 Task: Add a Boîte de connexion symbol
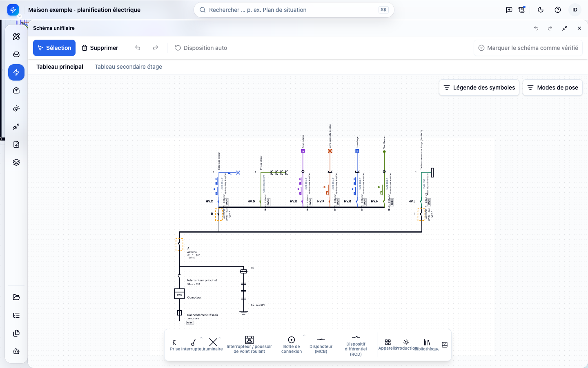point(292,345)
